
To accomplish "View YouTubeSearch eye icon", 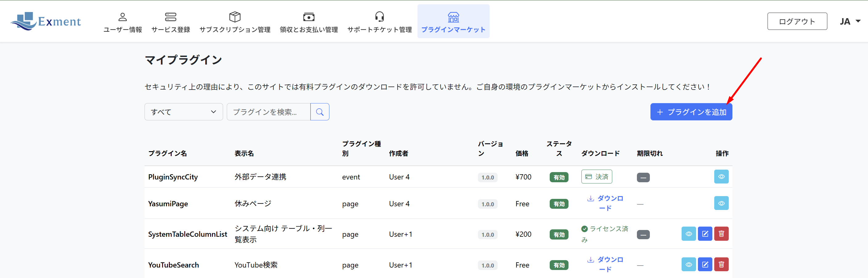I will coord(688,264).
